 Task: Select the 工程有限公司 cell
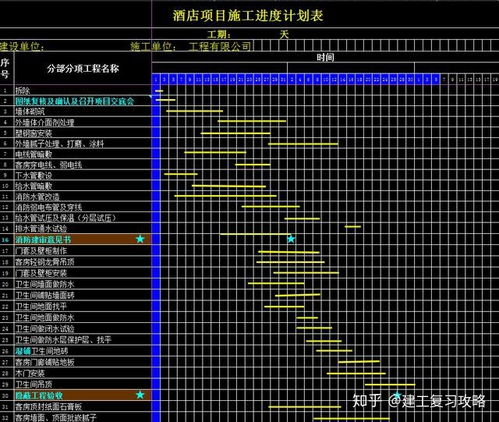tap(220, 46)
